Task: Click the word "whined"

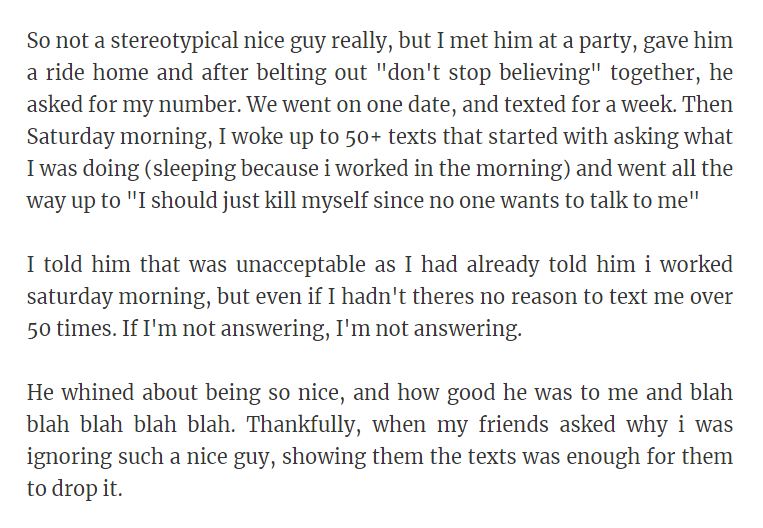Action: coord(97,392)
